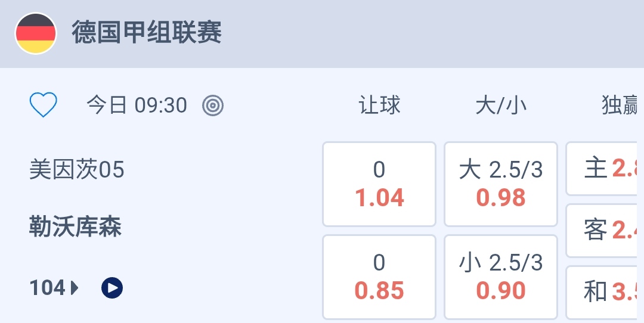Play the live stream with round play icon

click(112, 288)
